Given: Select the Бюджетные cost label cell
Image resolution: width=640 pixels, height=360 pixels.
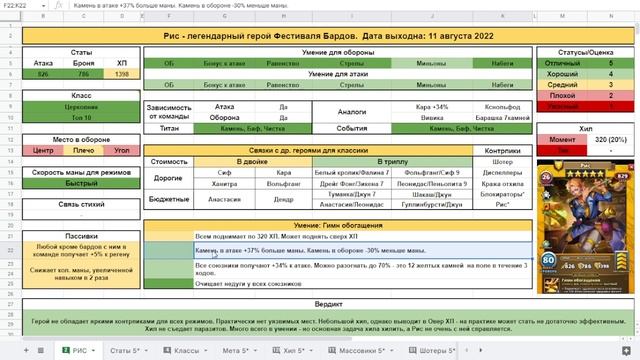Looking at the screenshot, I should coord(169,200).
